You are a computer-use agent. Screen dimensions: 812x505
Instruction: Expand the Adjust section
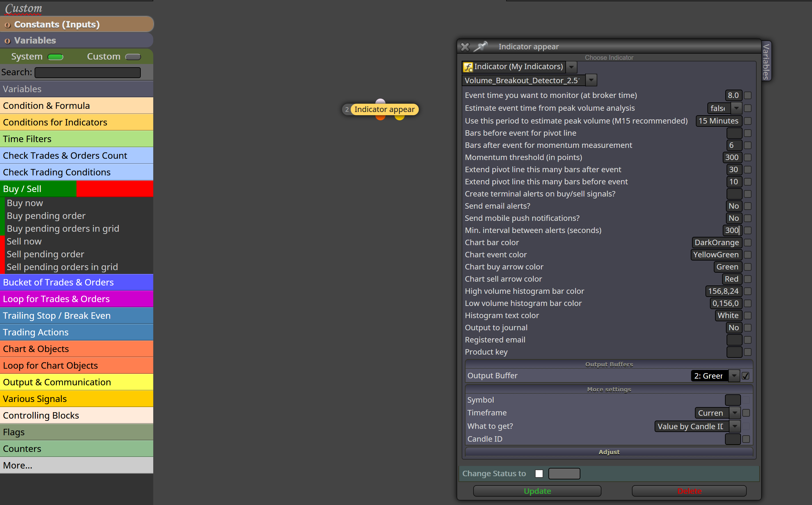coord(609,452)
